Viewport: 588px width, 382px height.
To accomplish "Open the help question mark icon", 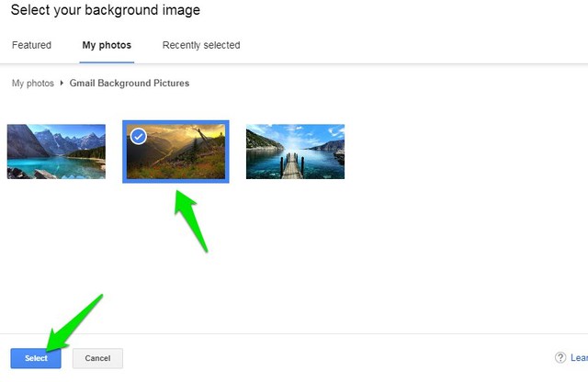I will (x=560, y=357).
